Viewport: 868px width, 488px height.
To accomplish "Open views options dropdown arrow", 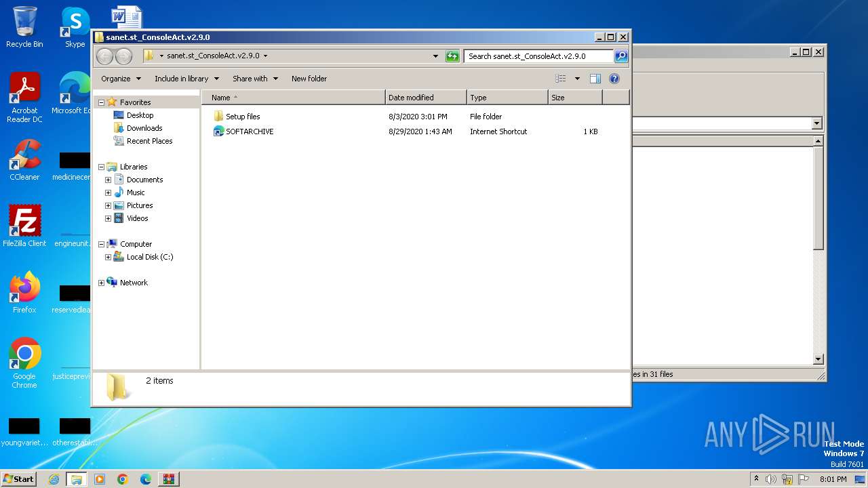I will point(577,79).
